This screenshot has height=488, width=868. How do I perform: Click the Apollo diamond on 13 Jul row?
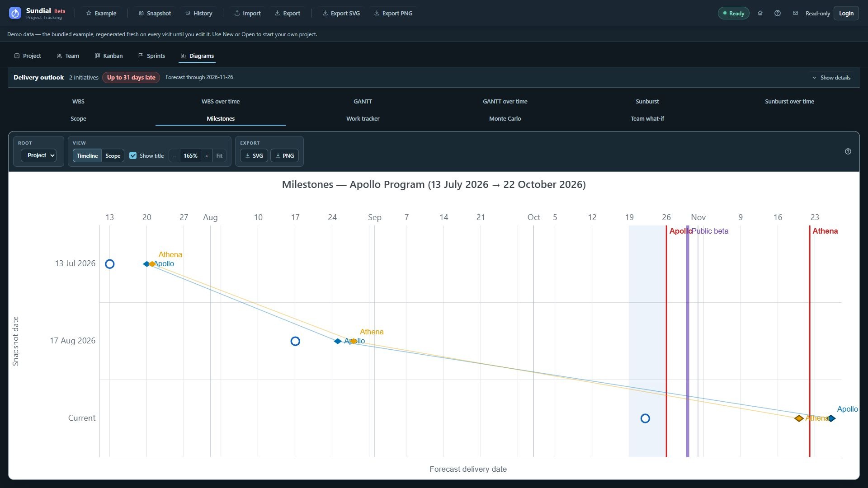pos(146,264)
